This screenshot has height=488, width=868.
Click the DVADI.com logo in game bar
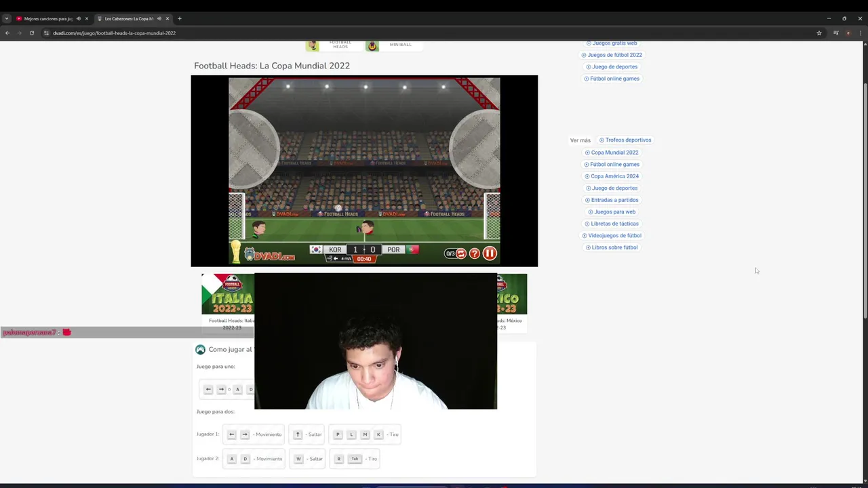[x=269, y=254]
